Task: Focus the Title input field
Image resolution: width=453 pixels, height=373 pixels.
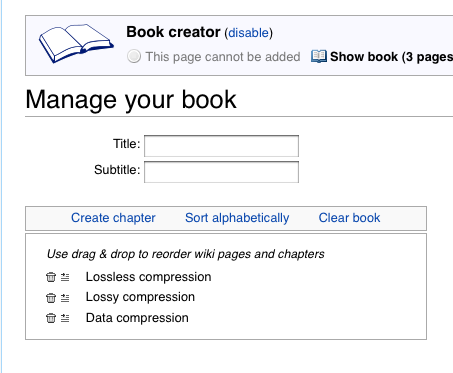Action: [x=221, y=146]
